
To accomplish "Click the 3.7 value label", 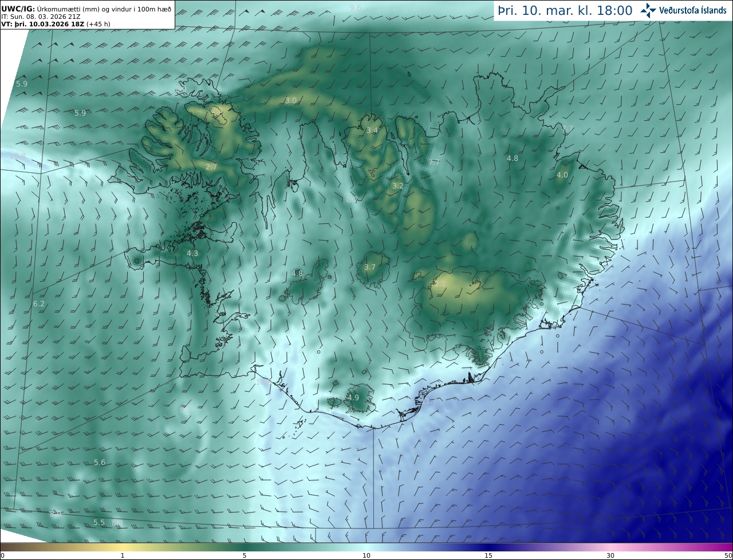I will [x=370, y=267].
